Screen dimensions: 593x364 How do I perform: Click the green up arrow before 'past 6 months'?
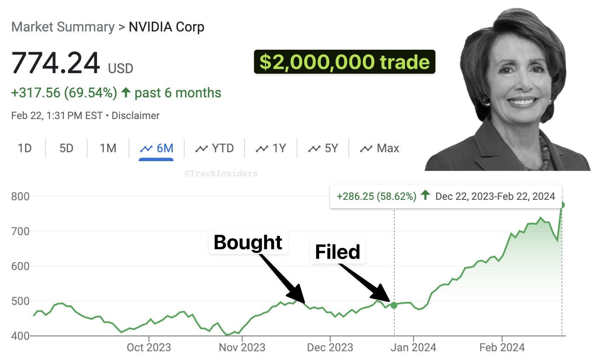(125, 93)
